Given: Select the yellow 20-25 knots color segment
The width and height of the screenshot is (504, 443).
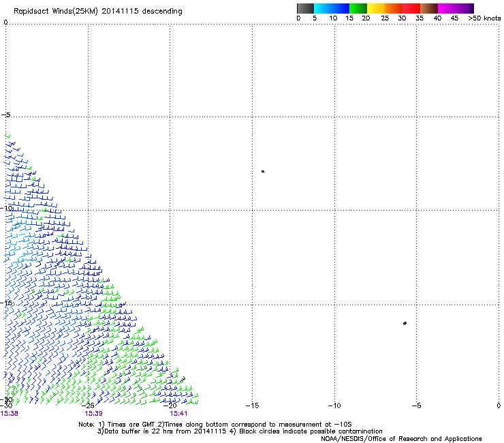Looking at the screenshot, I should tap(376, 8).
